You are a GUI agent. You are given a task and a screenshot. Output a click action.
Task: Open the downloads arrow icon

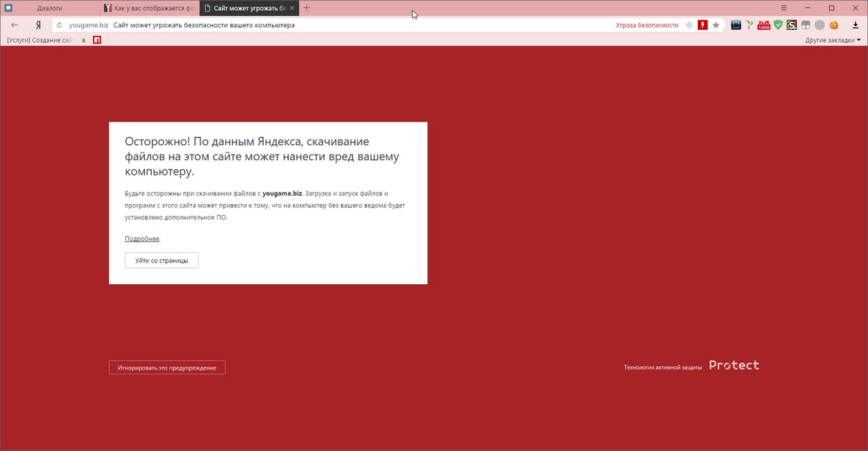pos(855,25)
